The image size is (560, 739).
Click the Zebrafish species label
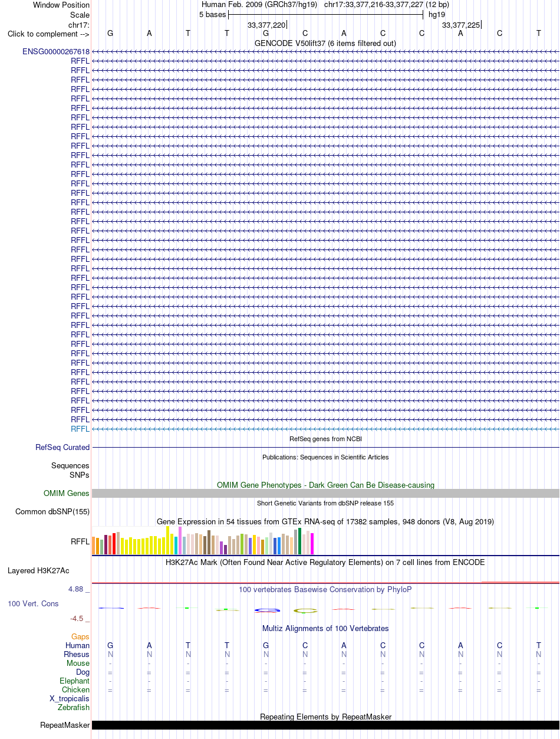[74, 708]
